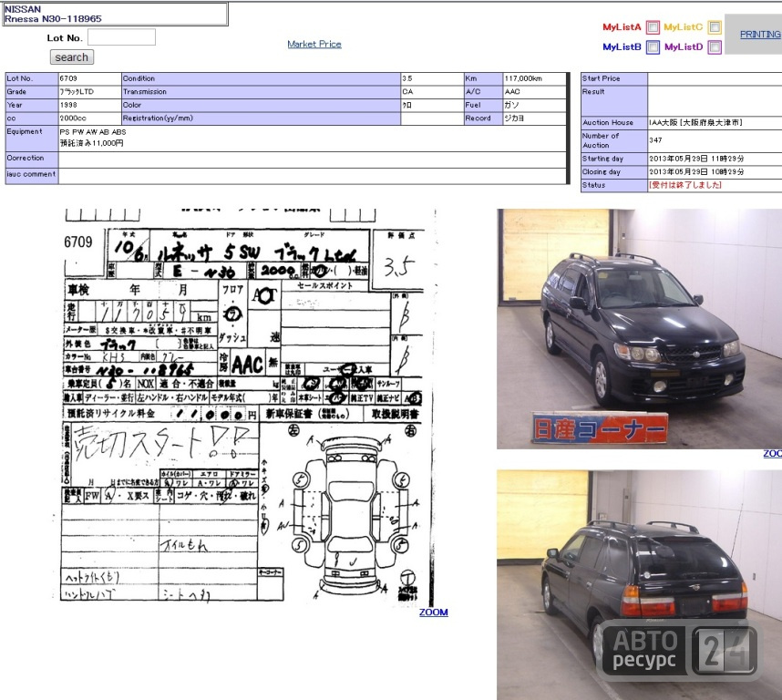Tick the MyListD checkbox
The height and width of the screenshot is (700, 782).
coord(715,46)
